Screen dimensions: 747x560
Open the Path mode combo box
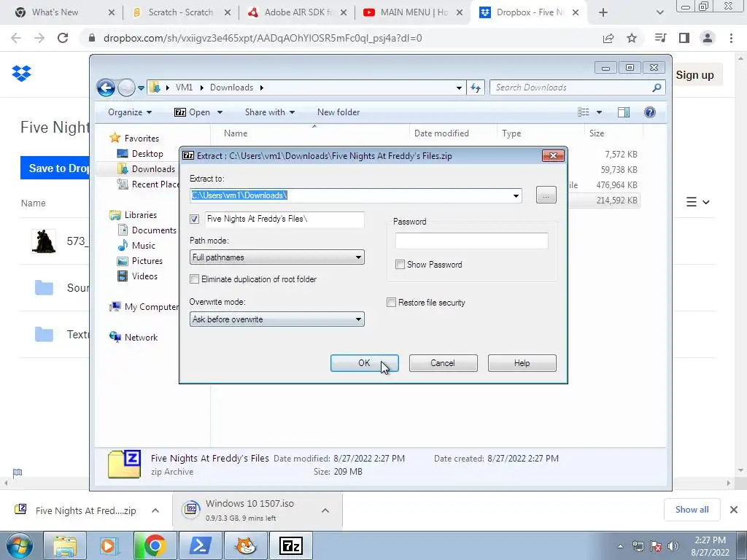tap(276, 257)
